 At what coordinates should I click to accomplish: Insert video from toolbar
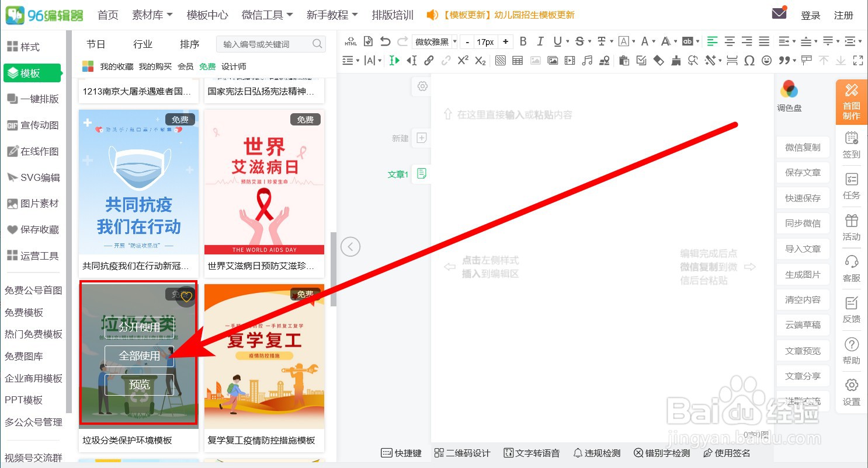(570, 60)
